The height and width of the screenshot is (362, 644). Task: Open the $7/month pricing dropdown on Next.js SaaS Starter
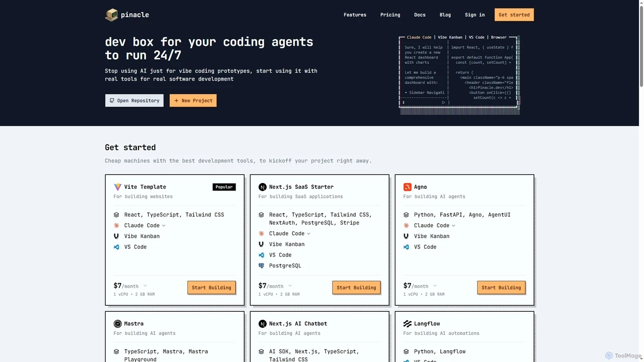290,286
